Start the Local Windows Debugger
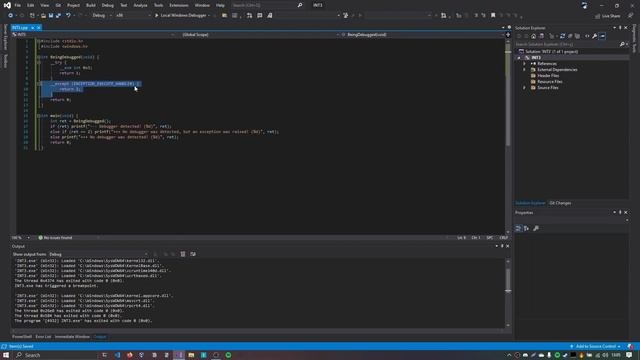Image resolution: width=640 pixels, height=360 pixels. (x=182, y=16)
